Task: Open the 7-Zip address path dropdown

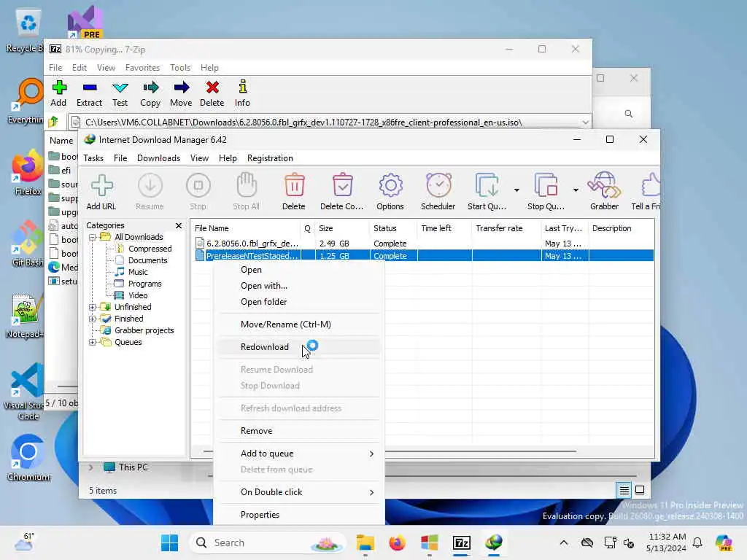Action: 585,122
